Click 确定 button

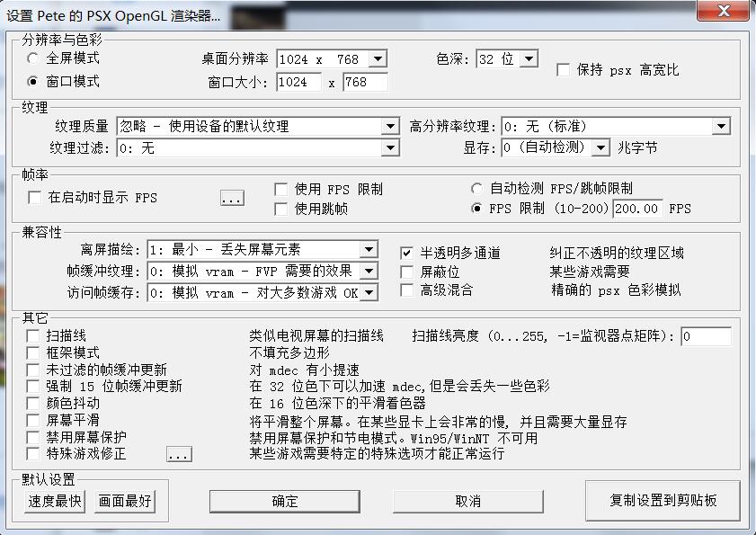(x=285, y=502)
